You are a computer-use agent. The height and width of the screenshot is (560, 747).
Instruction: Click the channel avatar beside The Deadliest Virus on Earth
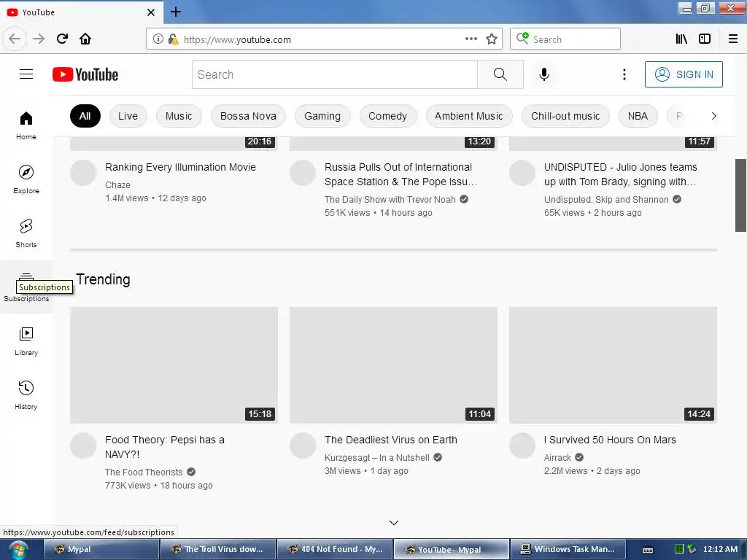tap(303, 446)
